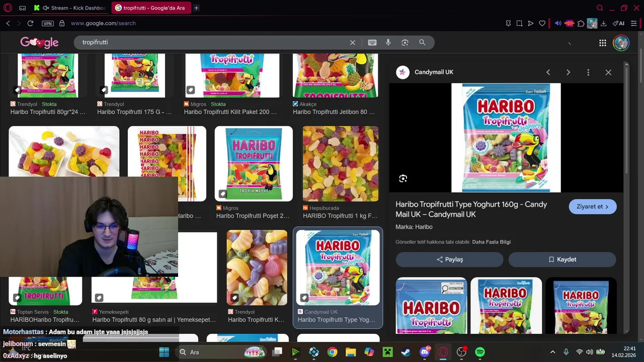Launch Minecraft from the taskbar
This screenshot has width=644, height=362.
(x=387, y=352)
